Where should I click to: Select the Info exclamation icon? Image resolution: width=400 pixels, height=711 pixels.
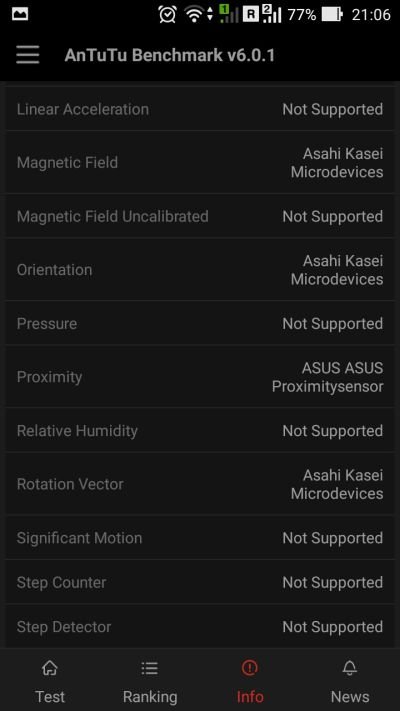pyautogui.click(x=249, y=667)
